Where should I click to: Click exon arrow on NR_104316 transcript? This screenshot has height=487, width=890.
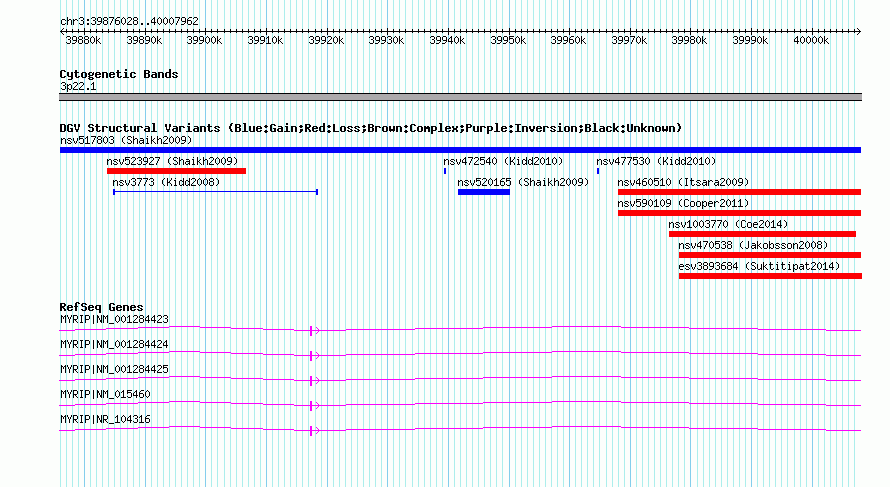click(x=314, y=430)
